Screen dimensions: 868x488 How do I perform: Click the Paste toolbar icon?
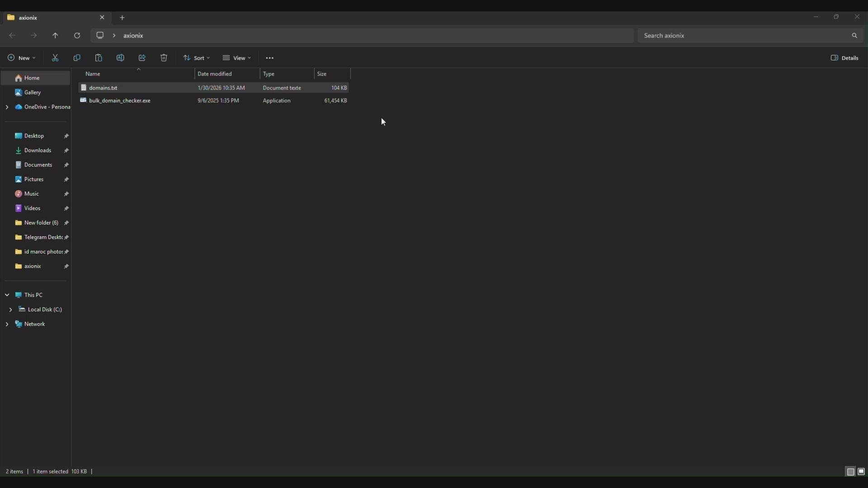click(x=98, y=58)
